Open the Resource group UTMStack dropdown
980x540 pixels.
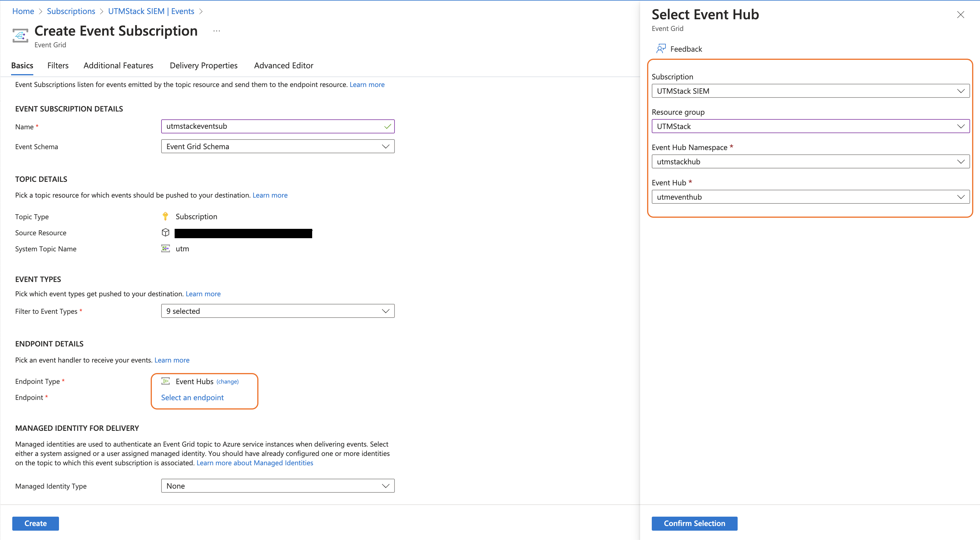(810, 126)
